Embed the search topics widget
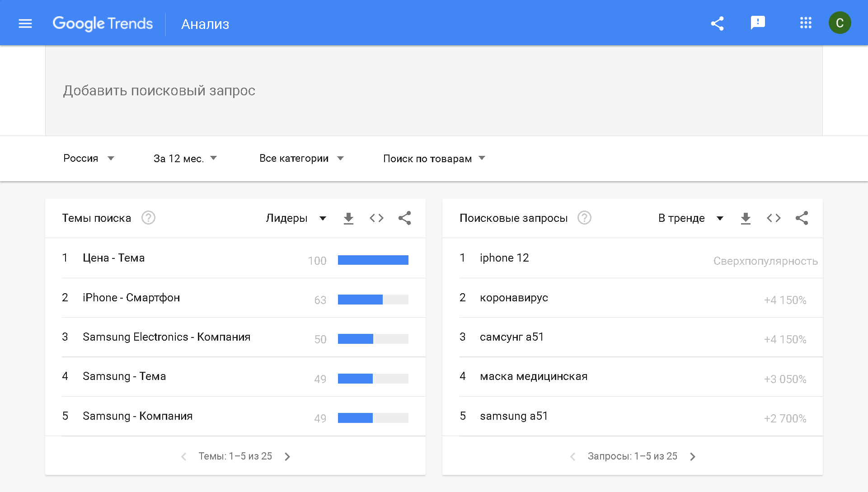Image resolution: width=868 pixels, height=492 pixels. click(376, 218)
